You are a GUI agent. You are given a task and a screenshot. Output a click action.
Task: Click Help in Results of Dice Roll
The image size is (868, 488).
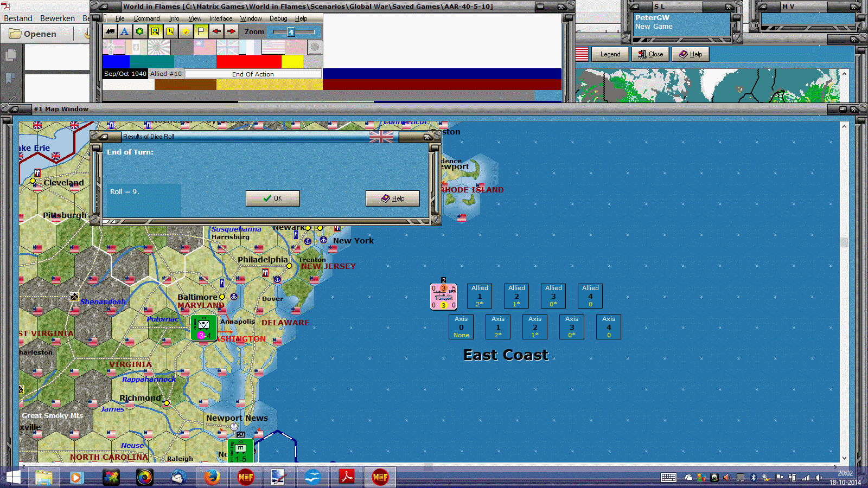pos(393,198)
